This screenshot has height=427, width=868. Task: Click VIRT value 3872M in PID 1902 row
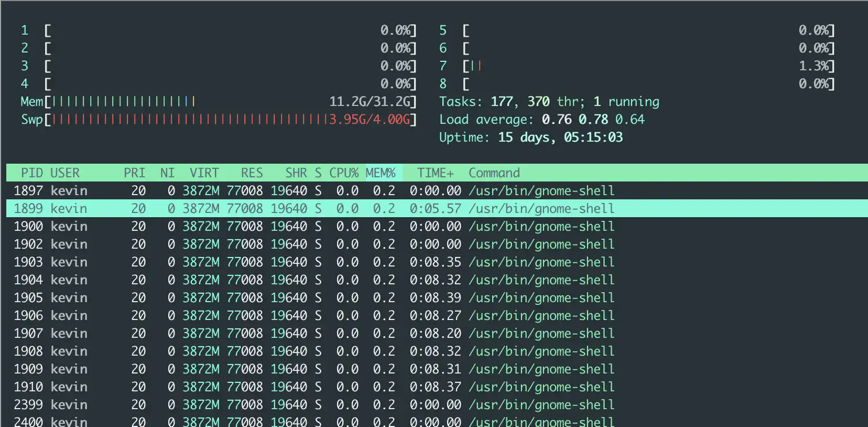pos(201,244)
